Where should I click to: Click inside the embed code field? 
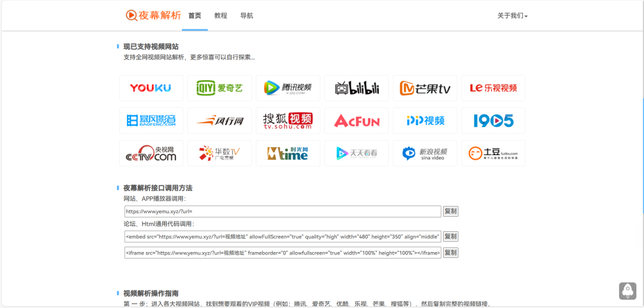pos(283,237)
